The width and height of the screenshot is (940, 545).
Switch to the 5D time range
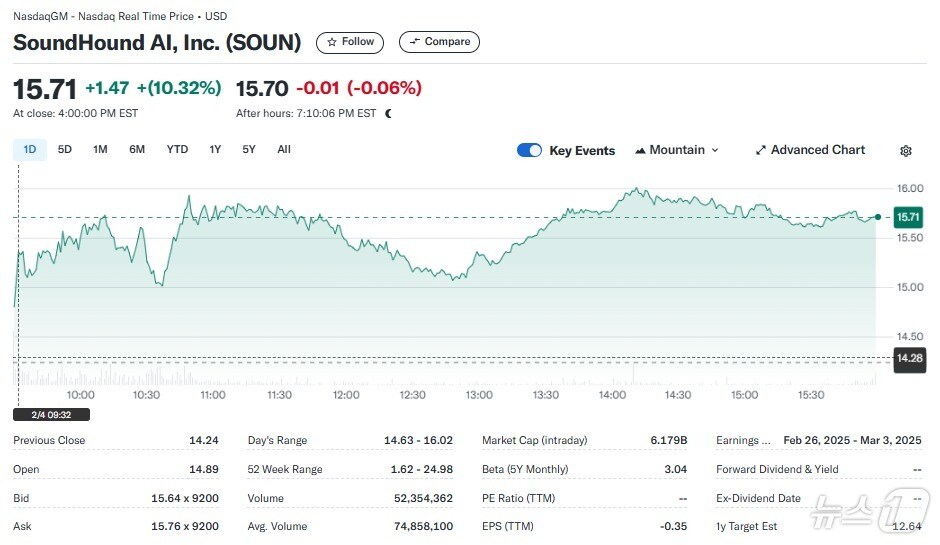click(65, 150)
